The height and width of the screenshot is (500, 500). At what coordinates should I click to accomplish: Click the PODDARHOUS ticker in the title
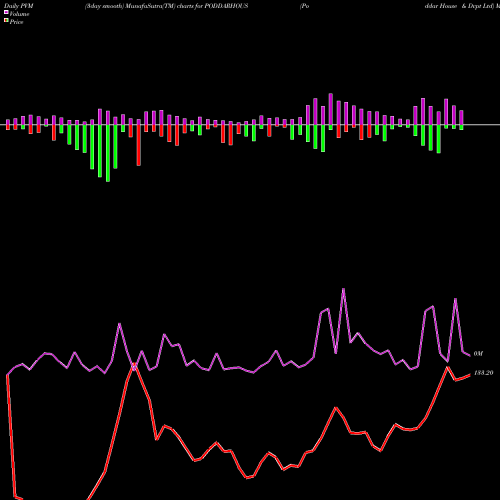tap(226, 6)
